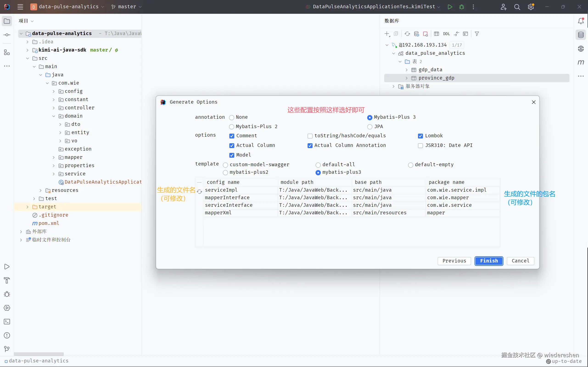Open the Database tool window icon
The height and width of the screenshot is (367, 588).
pyautogui.click(x=581, y=35)
